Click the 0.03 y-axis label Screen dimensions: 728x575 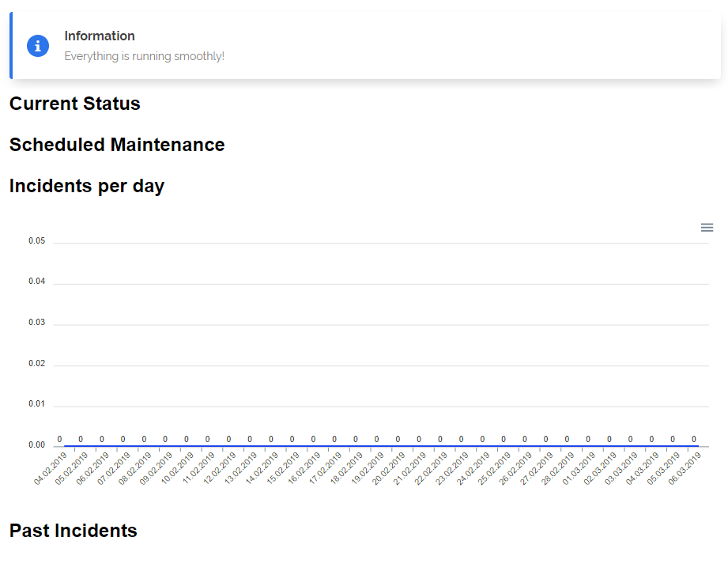(37, 323)
